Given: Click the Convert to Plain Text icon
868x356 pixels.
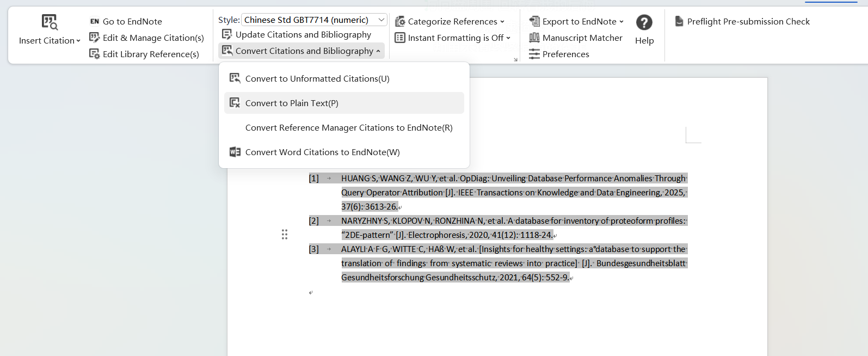Looking at the screenshot, I should coord(235,102).
